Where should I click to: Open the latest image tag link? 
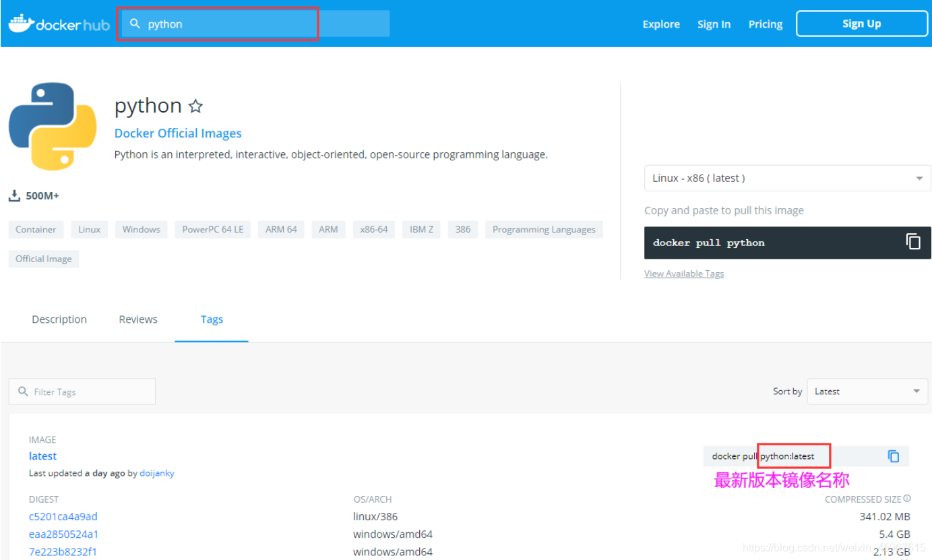coord(42,456)
